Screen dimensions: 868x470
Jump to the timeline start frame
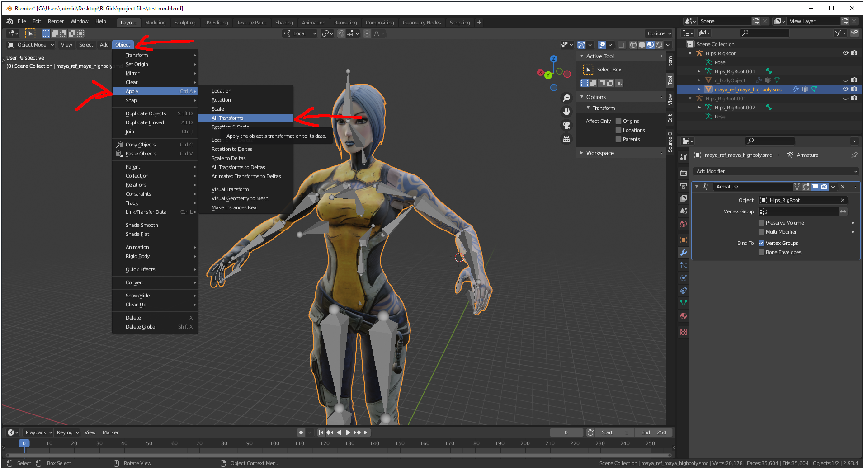coord(321,432)
